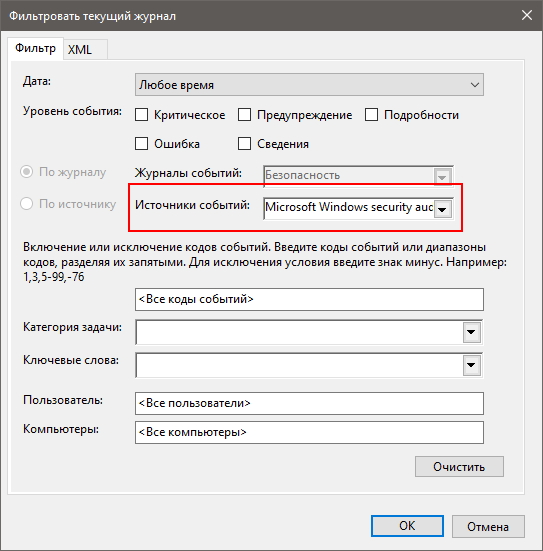Click the Отмена button
Image resolution: width=543 pixels, height=551 pixels.
coord(488,526)
